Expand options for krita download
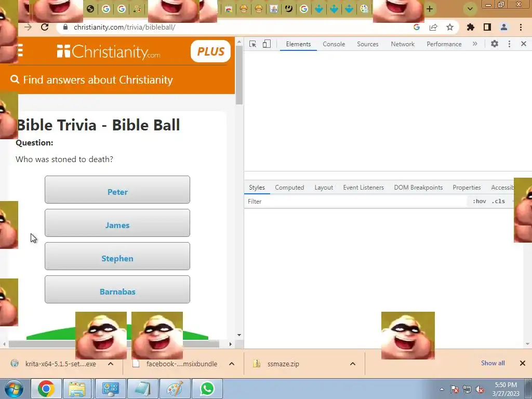 pyautogui.click(x=111, y=364)
